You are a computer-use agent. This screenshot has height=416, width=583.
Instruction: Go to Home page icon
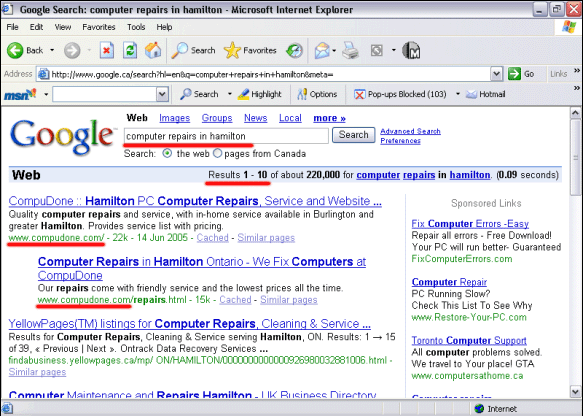pos(153,50)
